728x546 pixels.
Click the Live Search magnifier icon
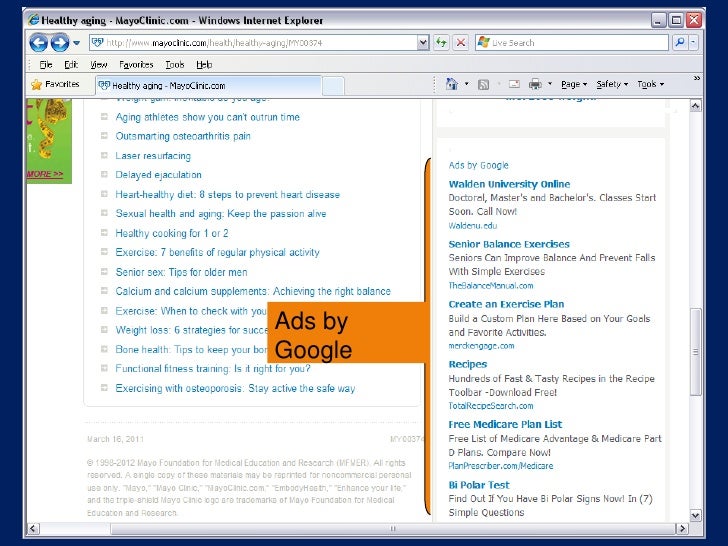[x=679, y=42]
